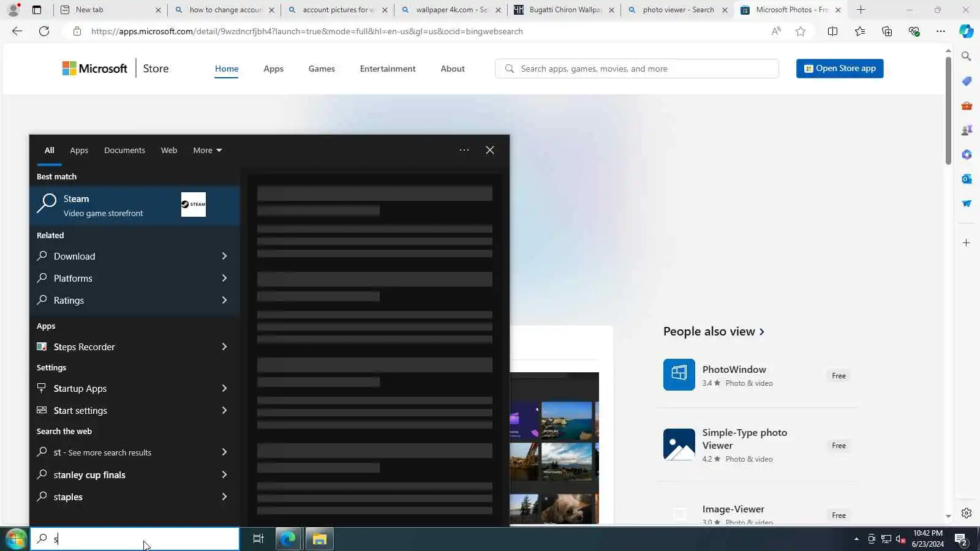Click the Open Store app button
Screen dimensions: 980x551
click(840, 69)
